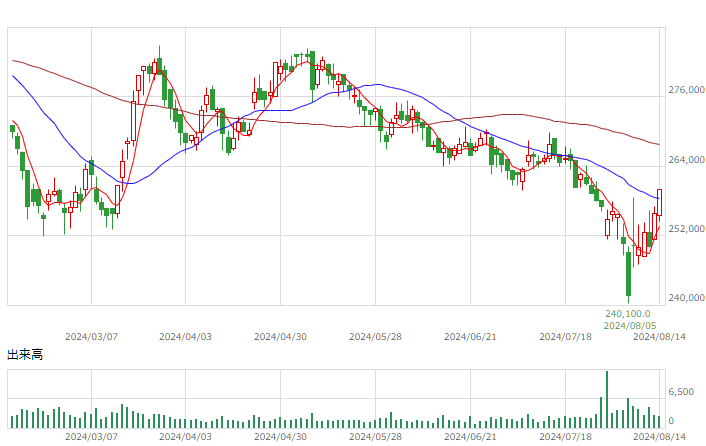This screenshot has height=446, width=706.
Task: Click the 2024/08/05 low date label
Action: pyautogui.click(x=630, y=325)
